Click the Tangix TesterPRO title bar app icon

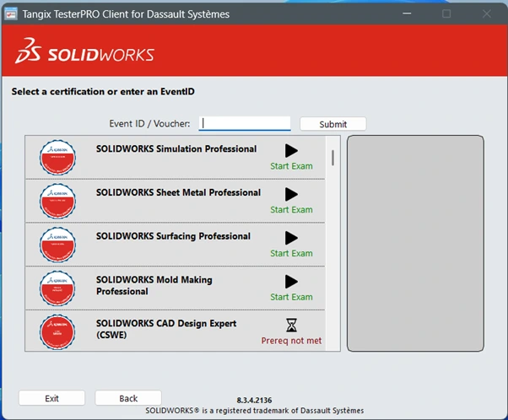coord(12,13)
